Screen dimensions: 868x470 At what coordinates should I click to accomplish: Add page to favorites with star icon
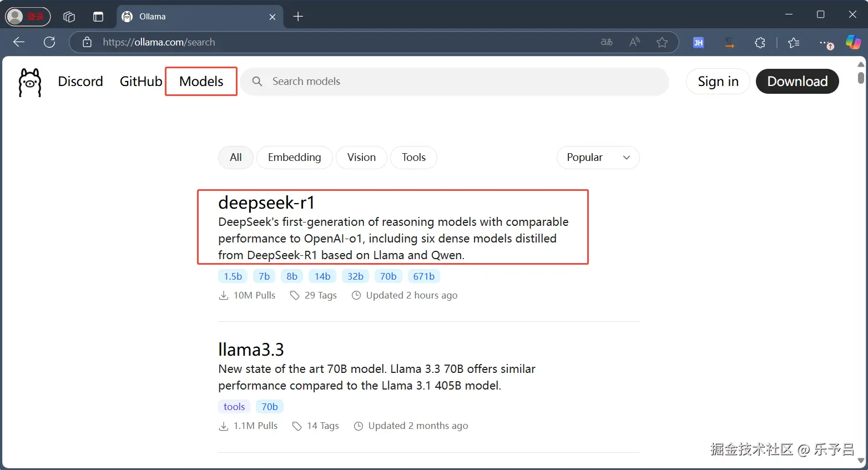coord(662,42)
